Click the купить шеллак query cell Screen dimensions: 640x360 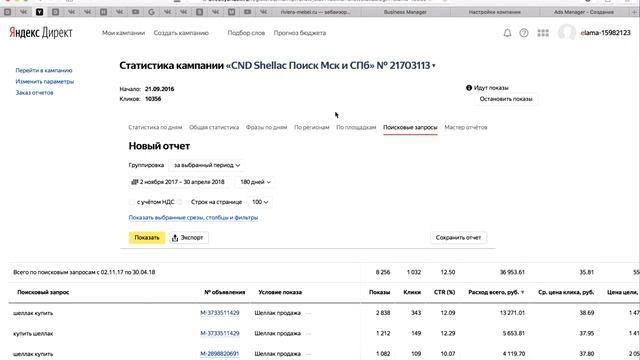coord(33,333)
